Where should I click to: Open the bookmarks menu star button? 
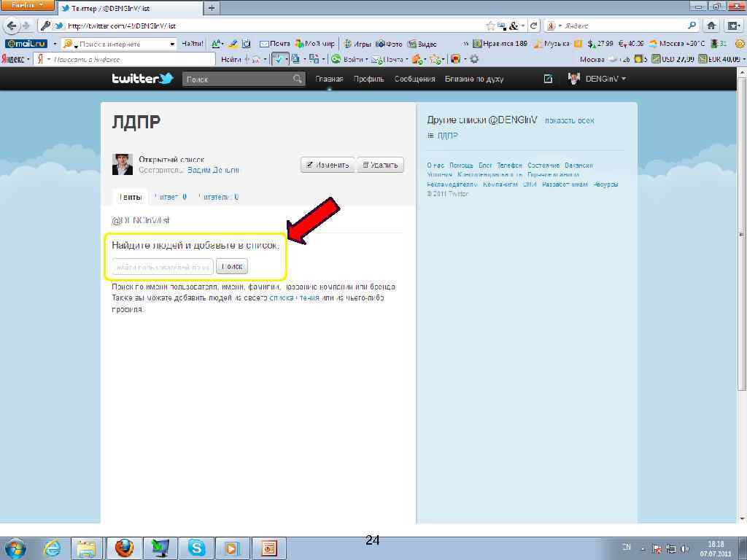(x=732, y=26)
